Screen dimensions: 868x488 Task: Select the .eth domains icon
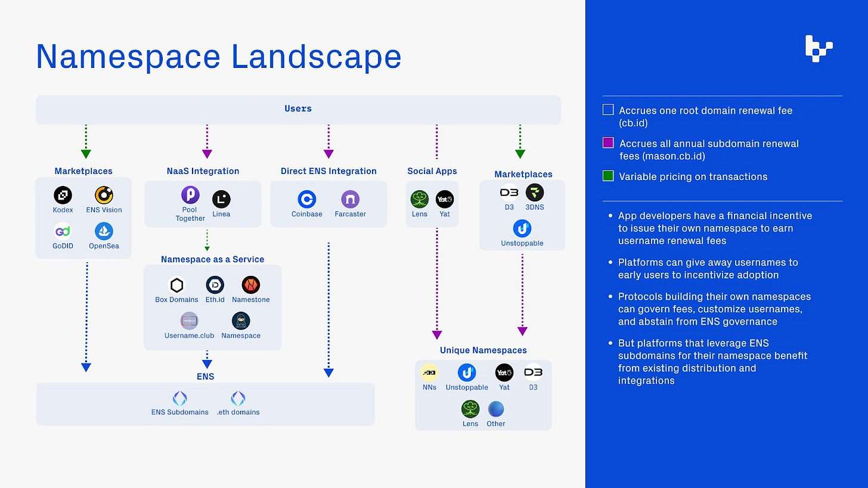pos(238,399)
